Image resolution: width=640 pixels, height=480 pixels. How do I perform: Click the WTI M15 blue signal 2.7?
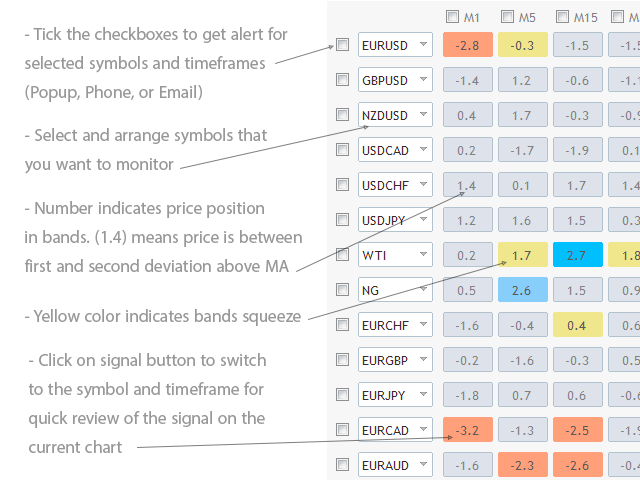(576, 255)
